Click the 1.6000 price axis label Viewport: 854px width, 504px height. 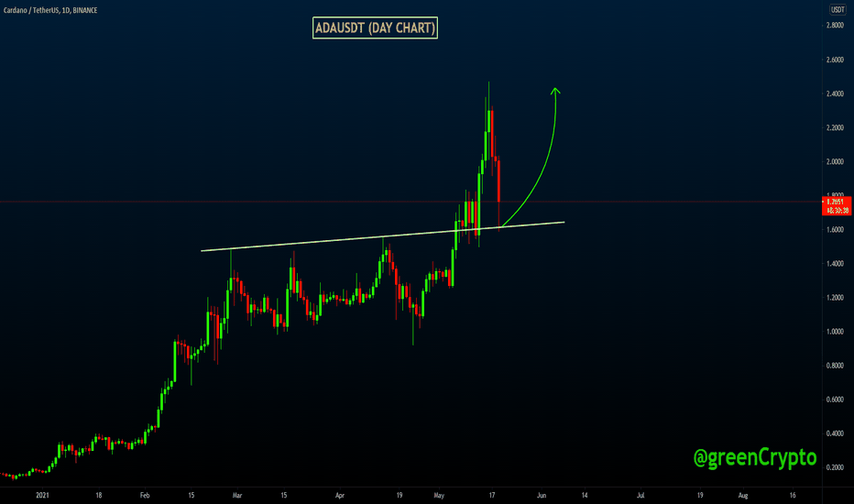tap(835, 230)
